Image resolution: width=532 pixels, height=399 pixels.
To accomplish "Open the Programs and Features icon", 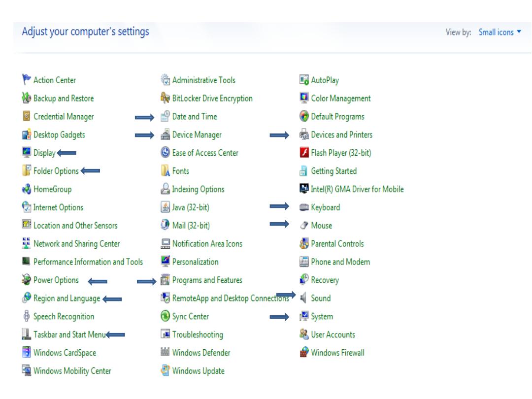I will (165, 280).
